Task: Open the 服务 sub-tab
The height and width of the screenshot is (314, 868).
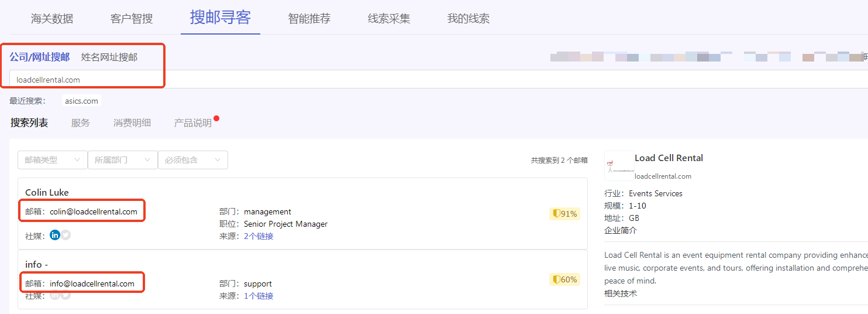Action: [x=81, y=122]
